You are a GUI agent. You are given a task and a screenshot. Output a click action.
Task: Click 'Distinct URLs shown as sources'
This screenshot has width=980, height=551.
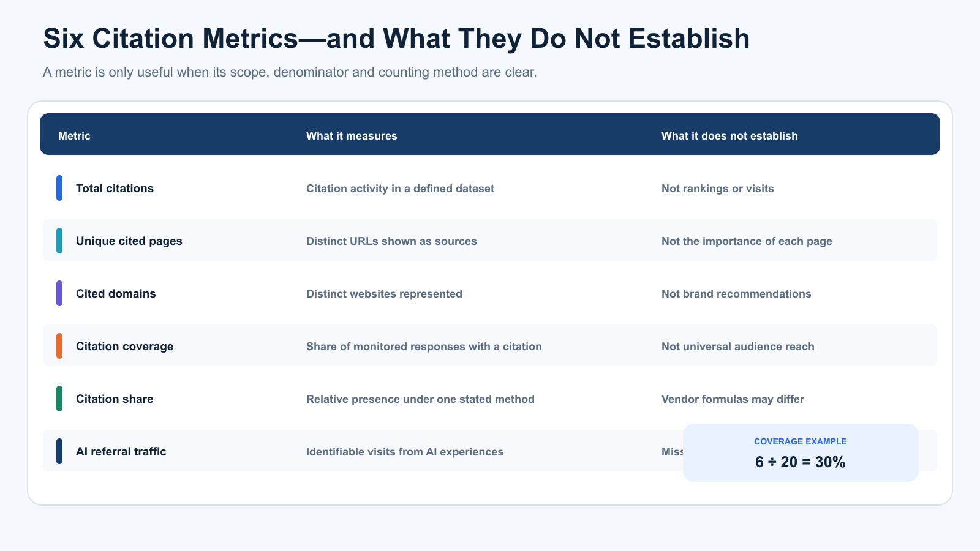click(x=391, y=241)
